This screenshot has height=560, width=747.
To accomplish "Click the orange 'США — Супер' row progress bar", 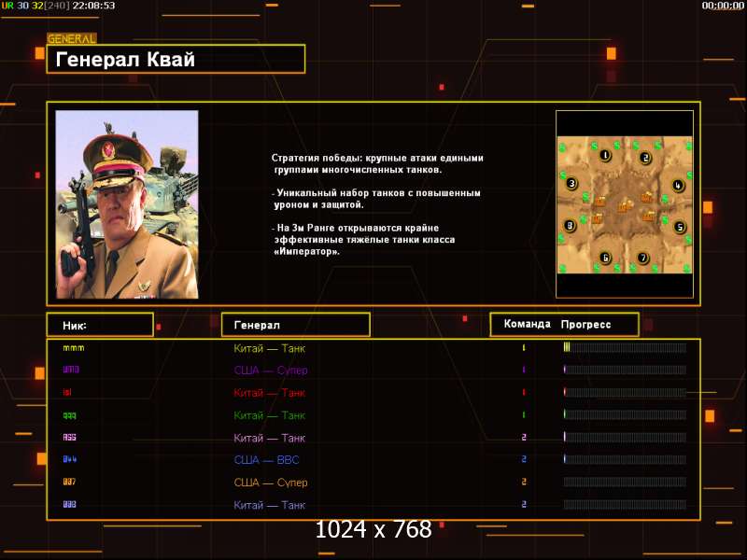I will click(x=625, y=482).
